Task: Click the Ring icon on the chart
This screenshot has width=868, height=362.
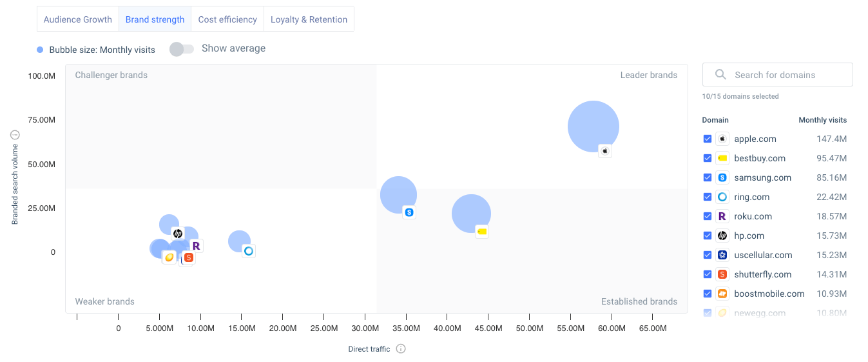Action: coord(249,250)
